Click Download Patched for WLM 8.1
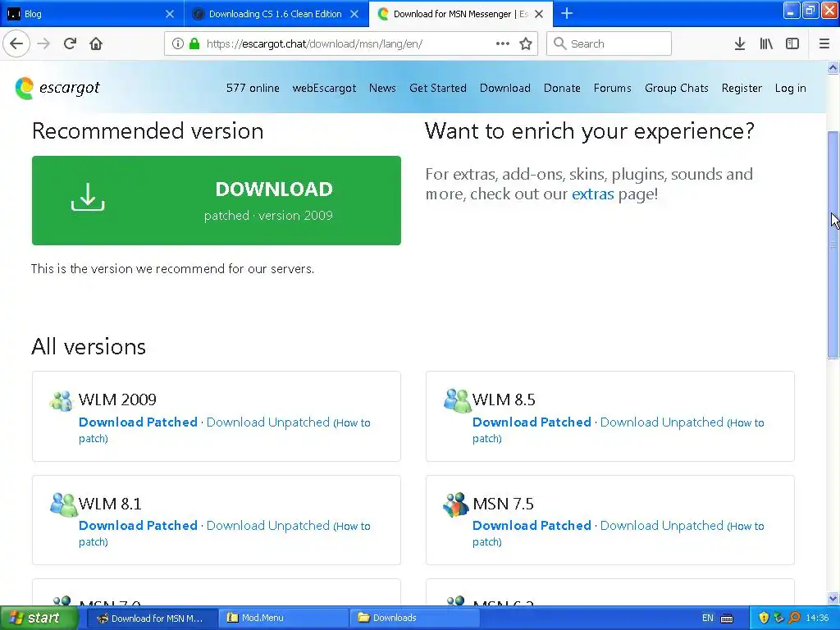840x630 pixels. tap(138, 526)
